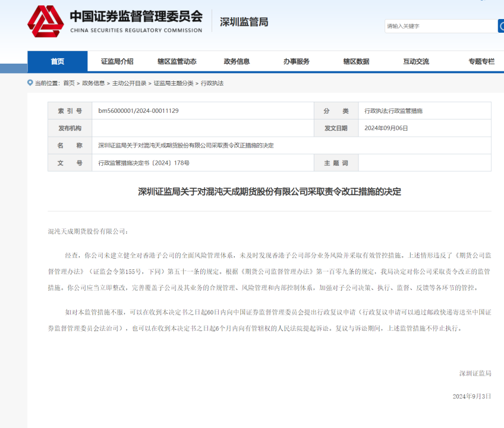Viewport: 504px width, 428px height.
Task: Select index number bm56000001/2024-00011129
Action: pyautogui.click(x=138, y=111)
